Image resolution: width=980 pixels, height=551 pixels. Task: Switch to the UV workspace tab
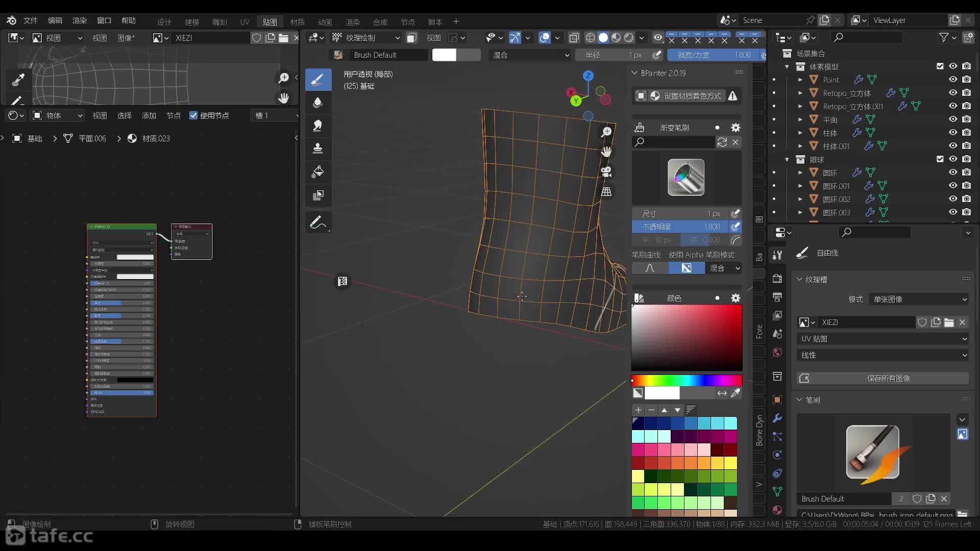pyautogui.click(x=245, y=22)
